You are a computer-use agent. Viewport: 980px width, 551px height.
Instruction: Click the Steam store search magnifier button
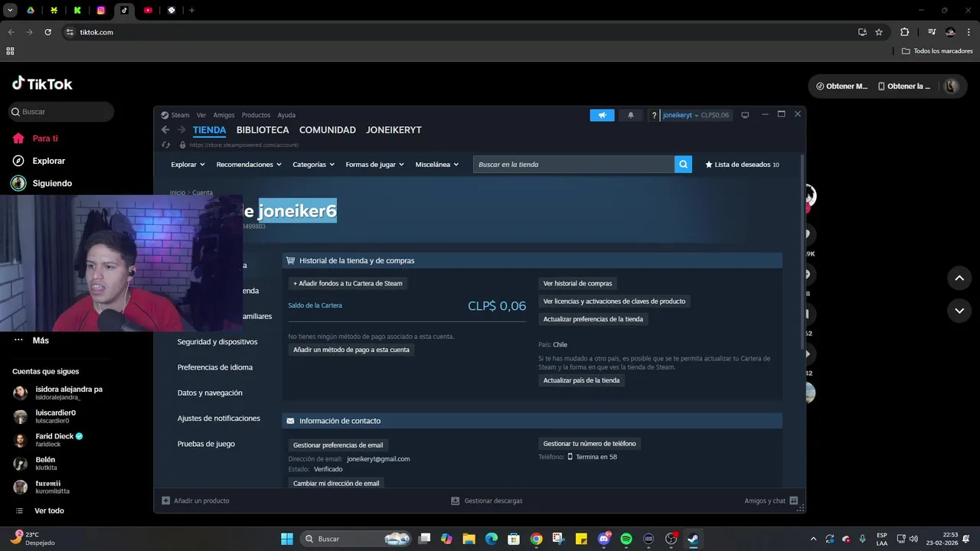pyautogui.click(x=683, y=165)
